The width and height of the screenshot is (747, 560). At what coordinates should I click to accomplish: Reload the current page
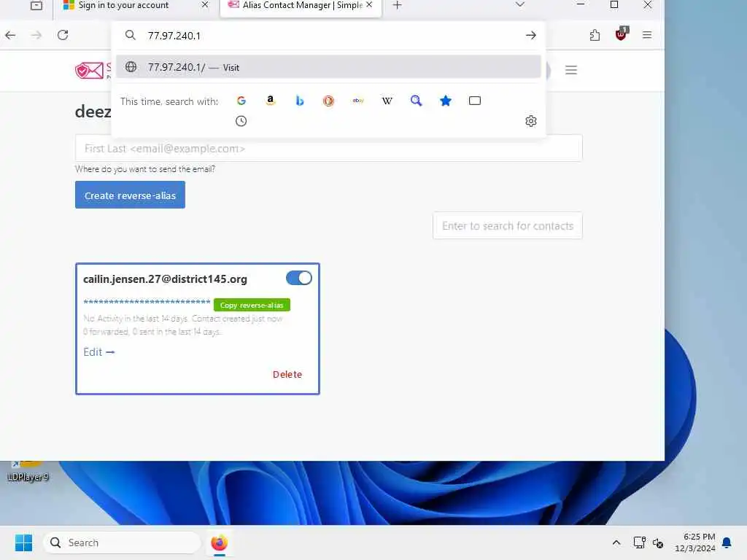(x=63, y=35)
